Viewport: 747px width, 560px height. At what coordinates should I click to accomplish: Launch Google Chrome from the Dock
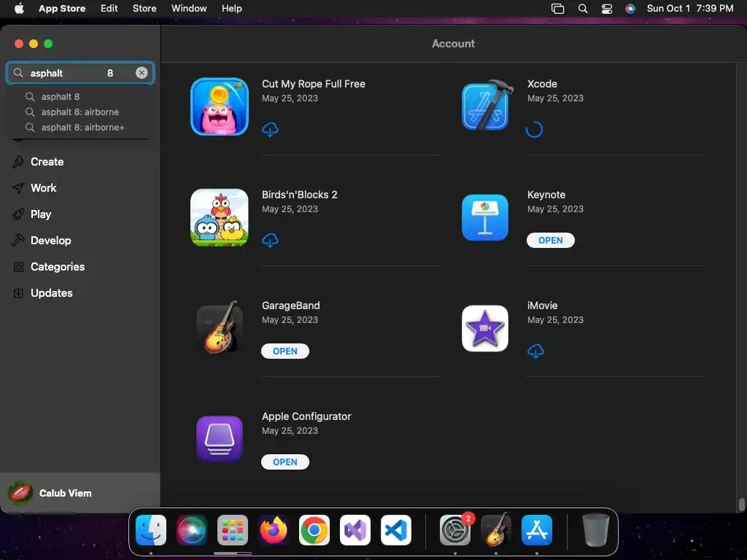coord(314,530)
